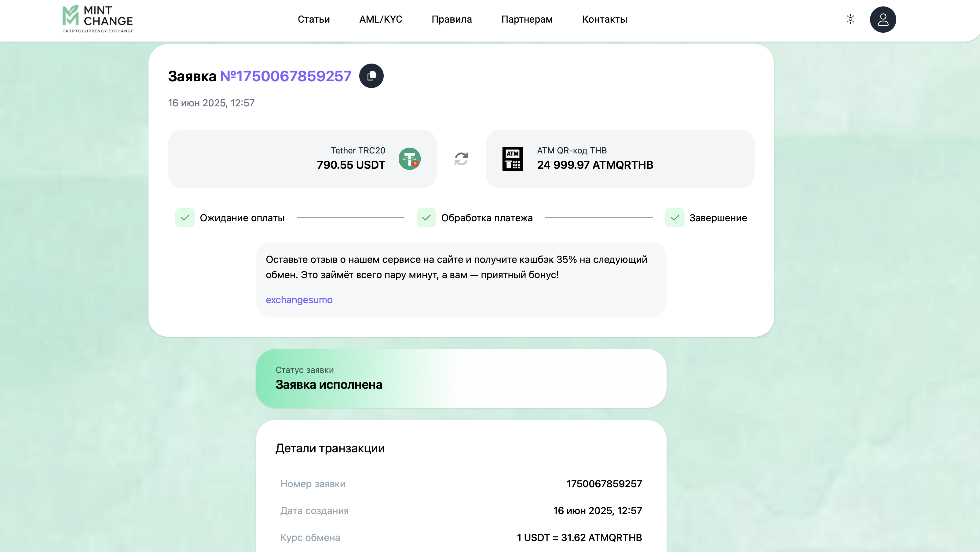Follow the exchangesumo review link
The width and height of the screenshot is (980, 552).
point(299,300)
